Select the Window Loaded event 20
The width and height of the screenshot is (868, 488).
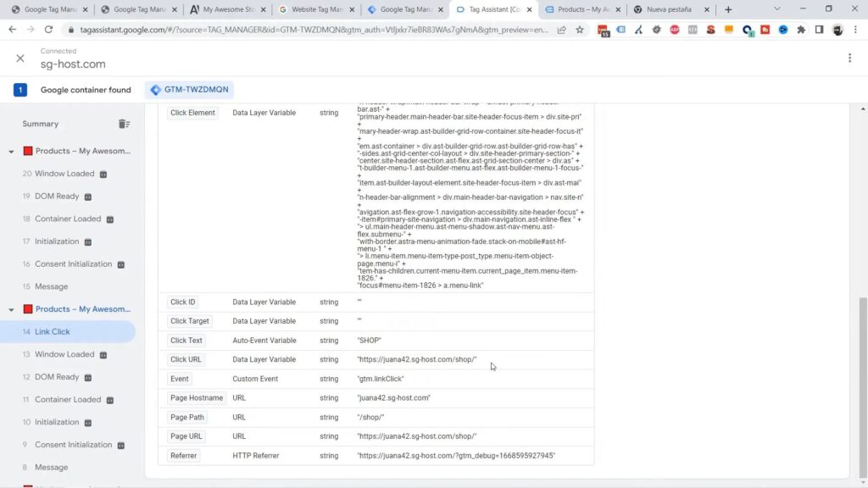[x=64, y=174]
